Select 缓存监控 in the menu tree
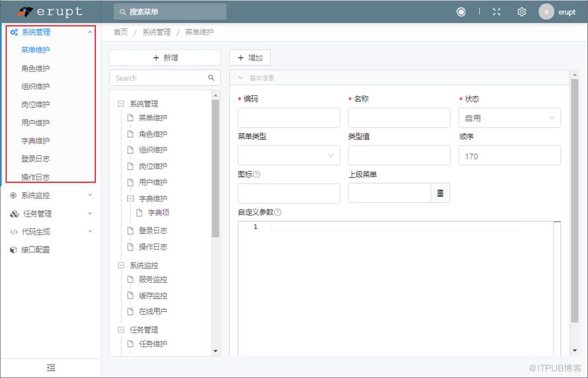This screenshot has width=588, height=378. pos(153,295)
